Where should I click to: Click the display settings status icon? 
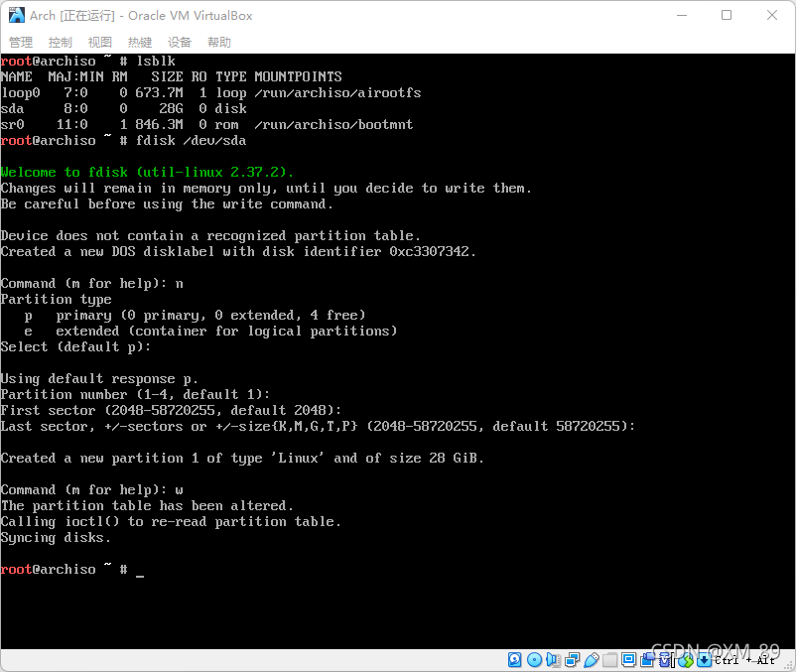pyautogui.click(x=629, y=659)
